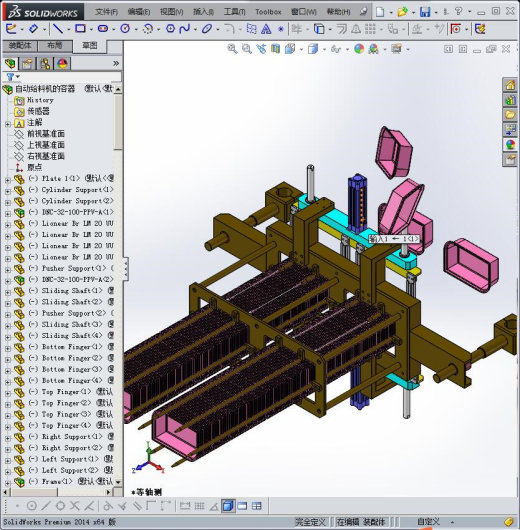Screen dimensions: 520x530
Task: Open the DisplayManager tab icon
Action: [62, 63]
